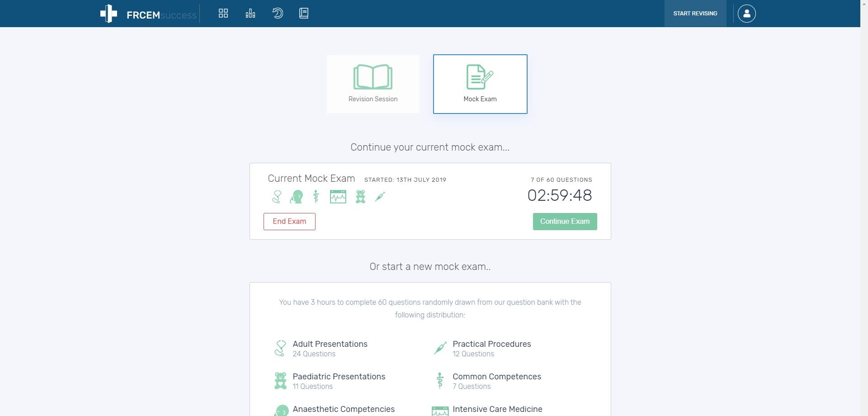
Task: Click the 'Adult Presentations' label
Action: pos(330,344)
